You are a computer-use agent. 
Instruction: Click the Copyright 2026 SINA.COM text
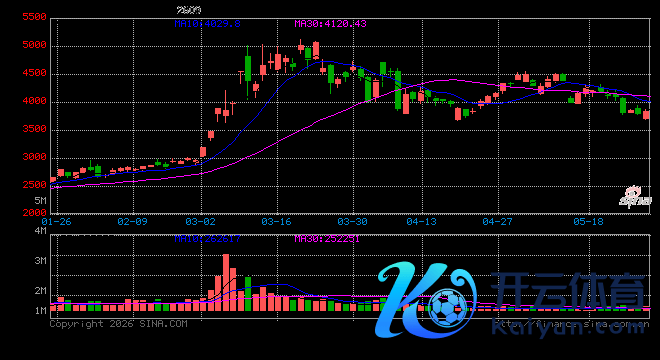[x=118, y=324]
